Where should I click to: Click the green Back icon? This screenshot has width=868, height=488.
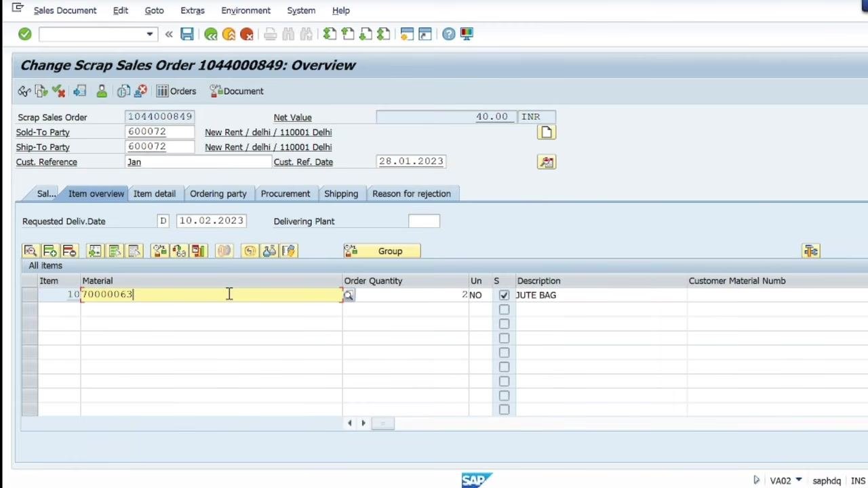pos(211,34)
